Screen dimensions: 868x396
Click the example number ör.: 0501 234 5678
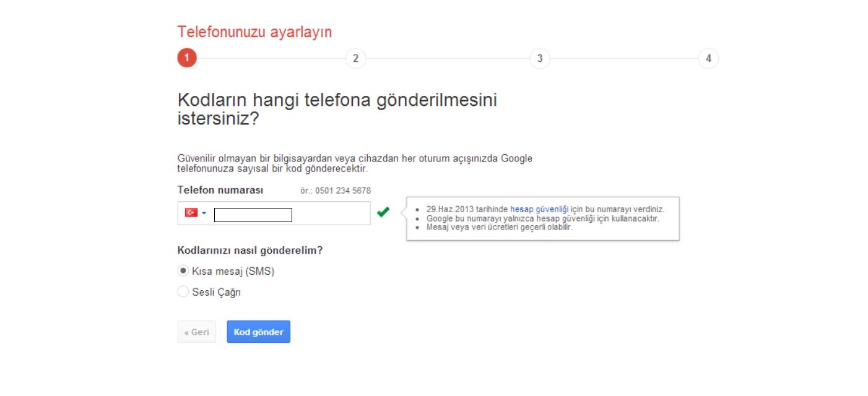pos(336,191)
